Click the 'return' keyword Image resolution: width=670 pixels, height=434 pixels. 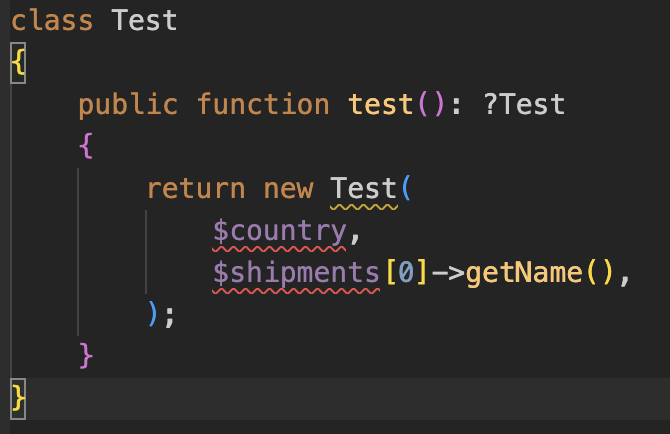(195, 188)
